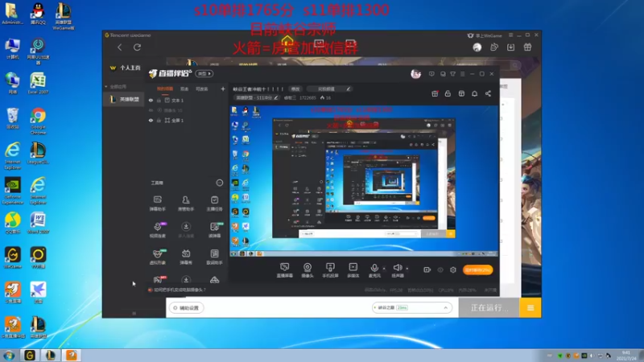Image resolution: width=644 pixels, height=362 pixels.
Task: Switch to 直播伴侣 in the taskbar
Action: (72, 355)
